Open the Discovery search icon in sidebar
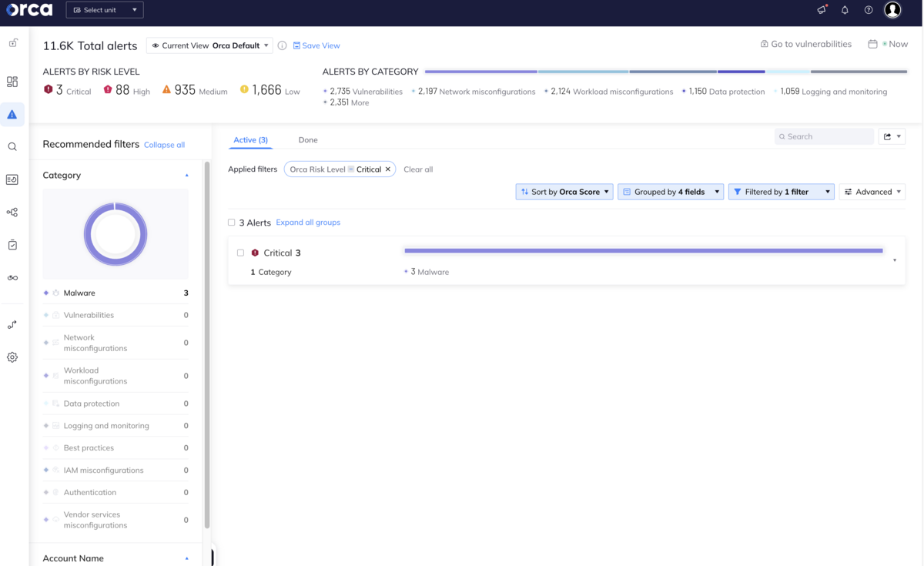The image size is (924, 566). 12,146
